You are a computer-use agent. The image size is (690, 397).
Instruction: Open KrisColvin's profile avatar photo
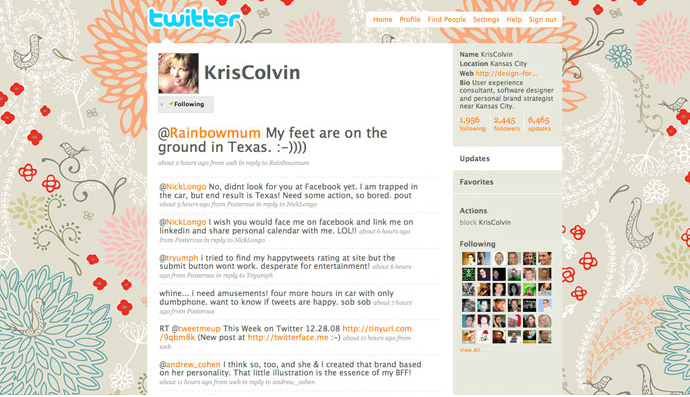(178, 73)
